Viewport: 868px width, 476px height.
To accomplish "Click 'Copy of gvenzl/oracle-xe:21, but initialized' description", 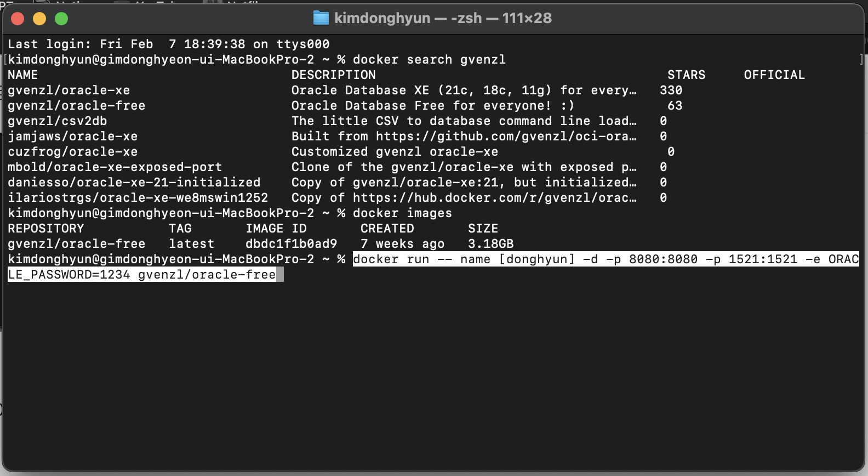I will [x=464, y=182].
